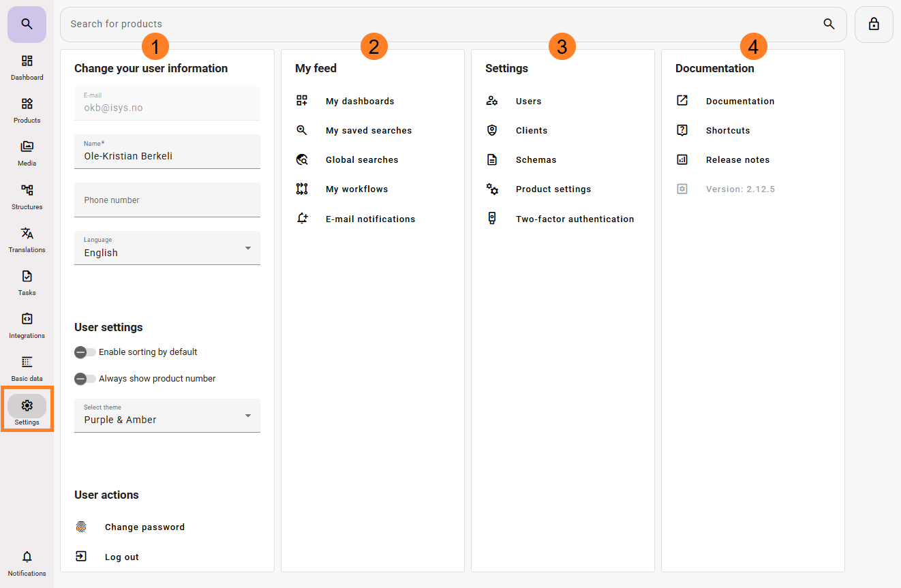Open My saved searches link
This screenshot has width=901, height=588.
[369, 130]
